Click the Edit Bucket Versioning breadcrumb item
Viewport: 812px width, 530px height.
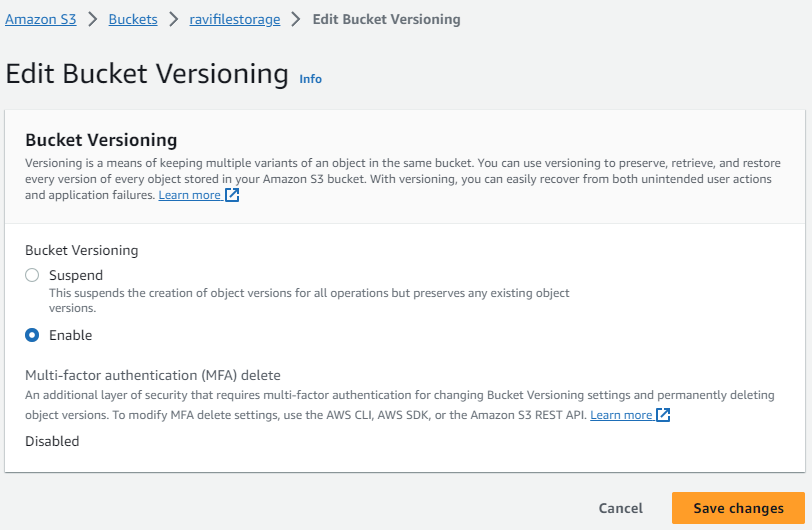386,19
